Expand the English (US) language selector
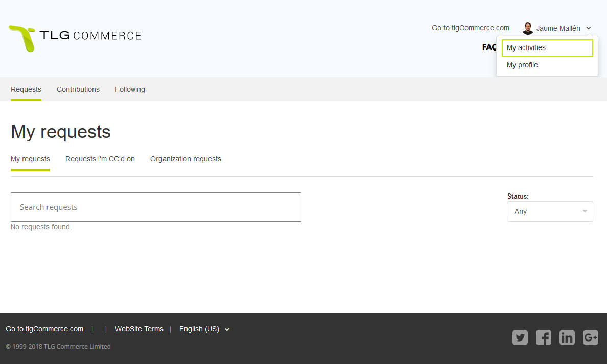 pyautogui.click(x=204, y=329)
